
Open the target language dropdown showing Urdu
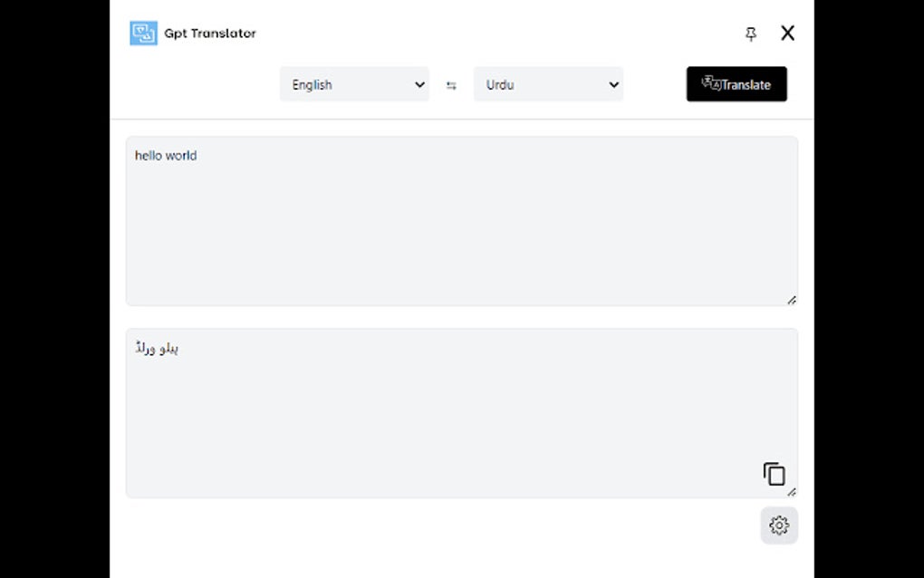(x=548, y=84)
